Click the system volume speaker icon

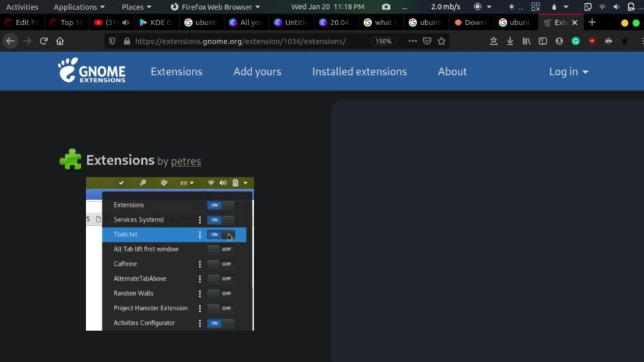616,7
